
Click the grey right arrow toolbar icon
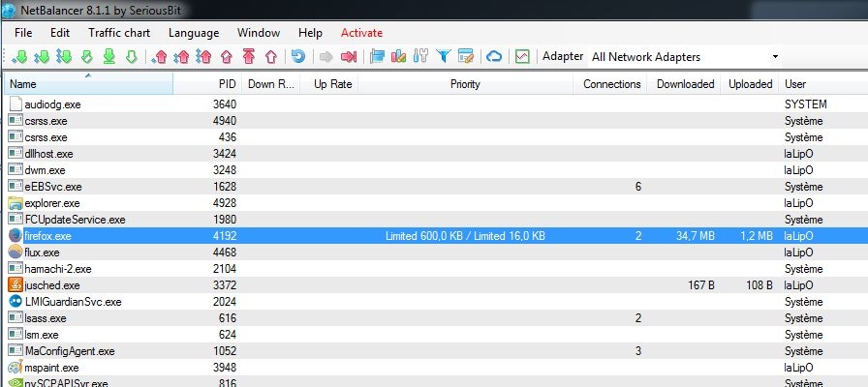pyautogui.click(x=326, y=56)
